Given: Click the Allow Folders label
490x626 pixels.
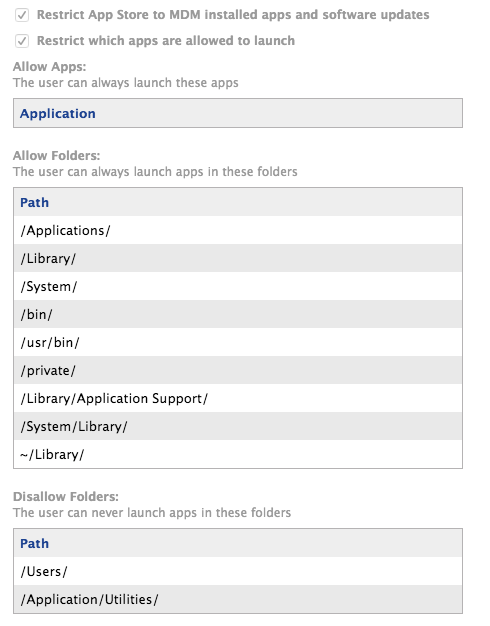Looking at the screenshot, I should pyautogui.click(x=56, y=155).
